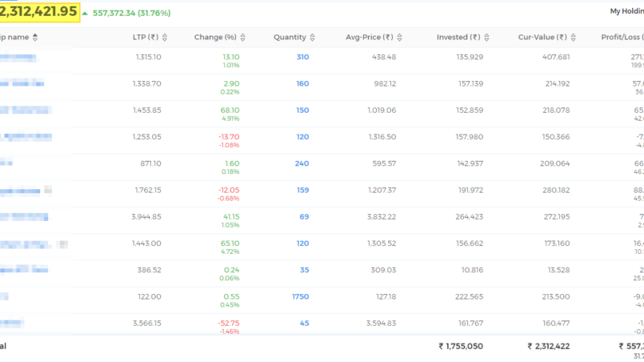This screenshot has width=644, height=362.
Task: Sort by LTP column arrows
Action: pyautogui.click(x=165, y=38)
